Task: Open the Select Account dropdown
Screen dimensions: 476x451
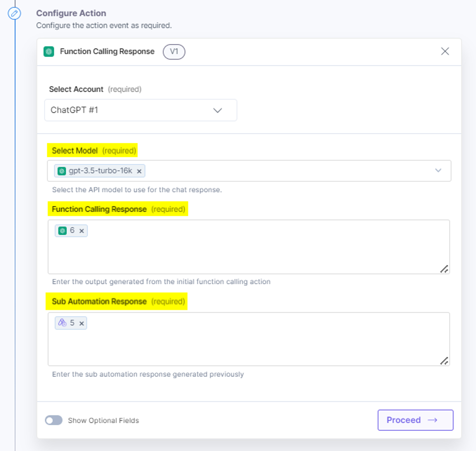Action: [x=141, y=110]
